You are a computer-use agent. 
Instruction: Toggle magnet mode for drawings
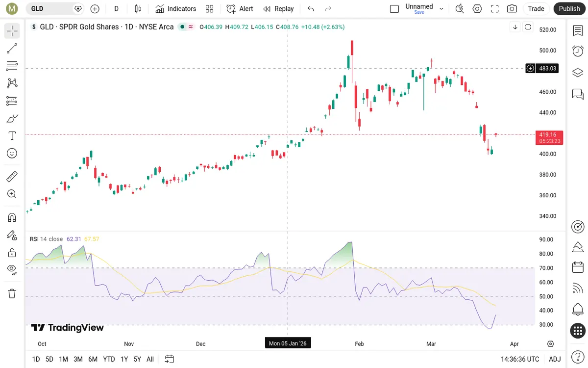point(12,217)
